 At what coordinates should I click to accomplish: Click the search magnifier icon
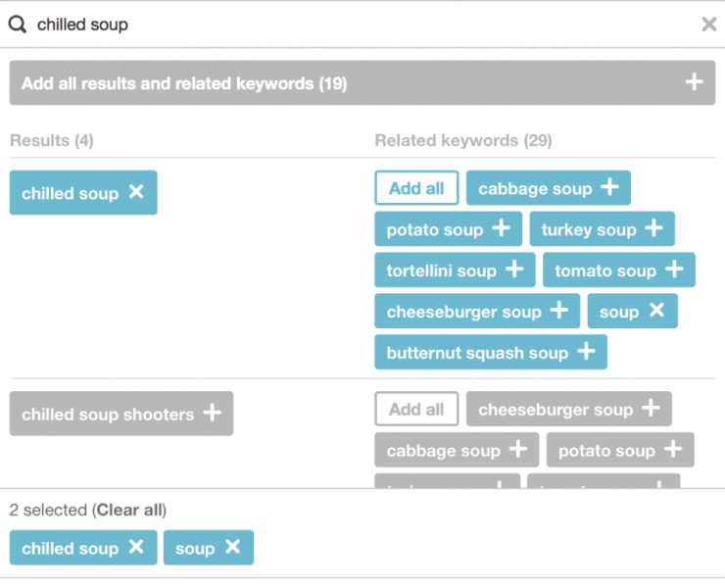point(18,24)
